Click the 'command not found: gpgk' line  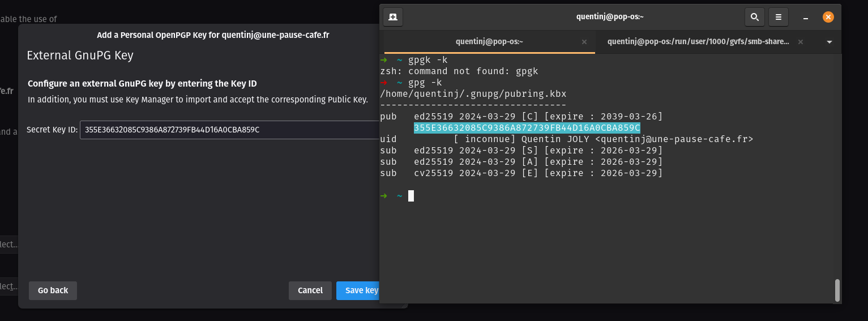click(459, 71)
